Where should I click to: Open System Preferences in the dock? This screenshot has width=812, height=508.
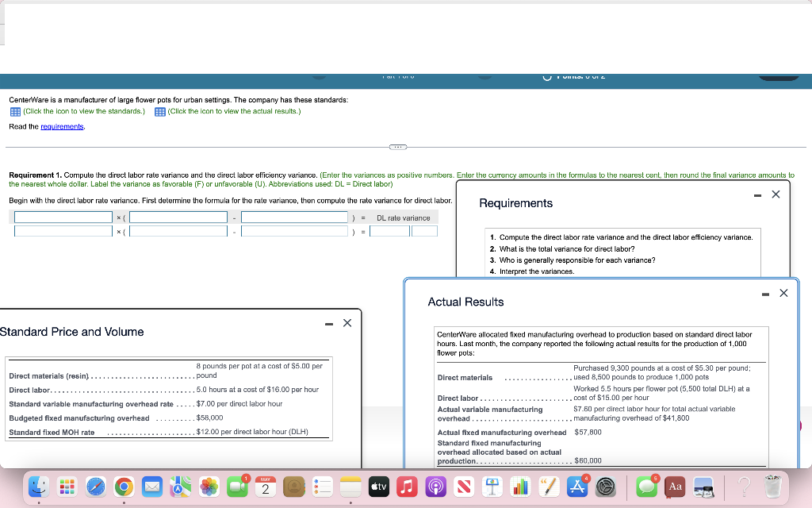605,487
